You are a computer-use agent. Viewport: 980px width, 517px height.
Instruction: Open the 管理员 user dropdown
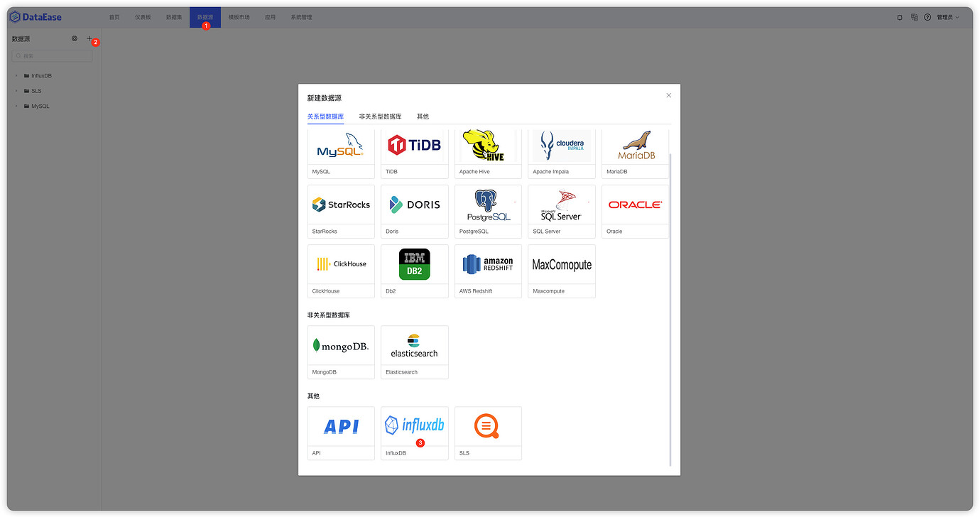tap(947, 17)
